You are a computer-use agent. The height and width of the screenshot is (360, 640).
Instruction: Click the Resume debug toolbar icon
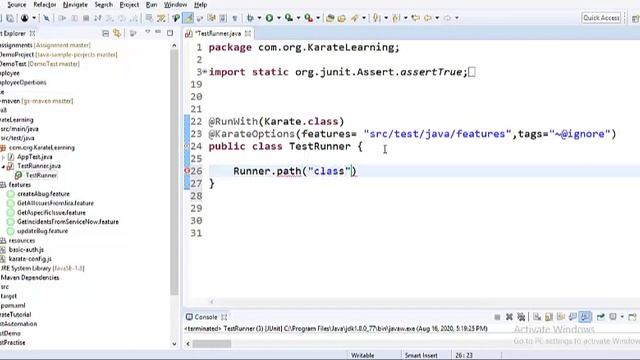click(62, 18)
